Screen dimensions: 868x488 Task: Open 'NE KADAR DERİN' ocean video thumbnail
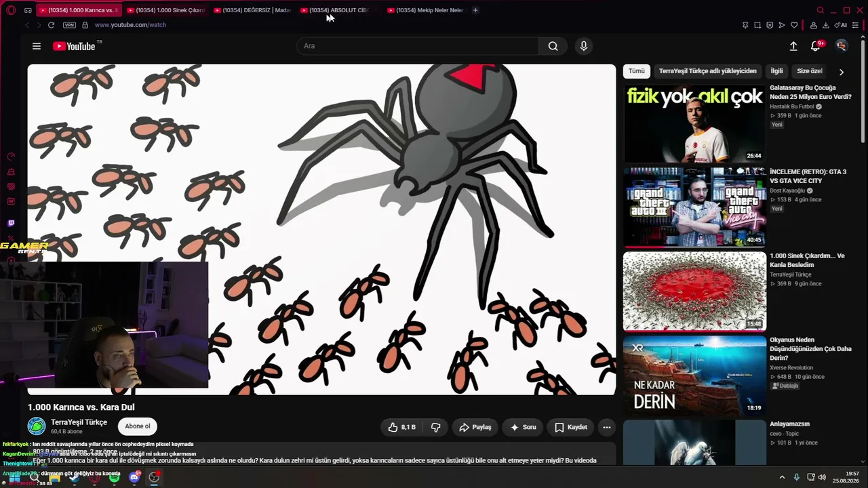pos(694,375)
